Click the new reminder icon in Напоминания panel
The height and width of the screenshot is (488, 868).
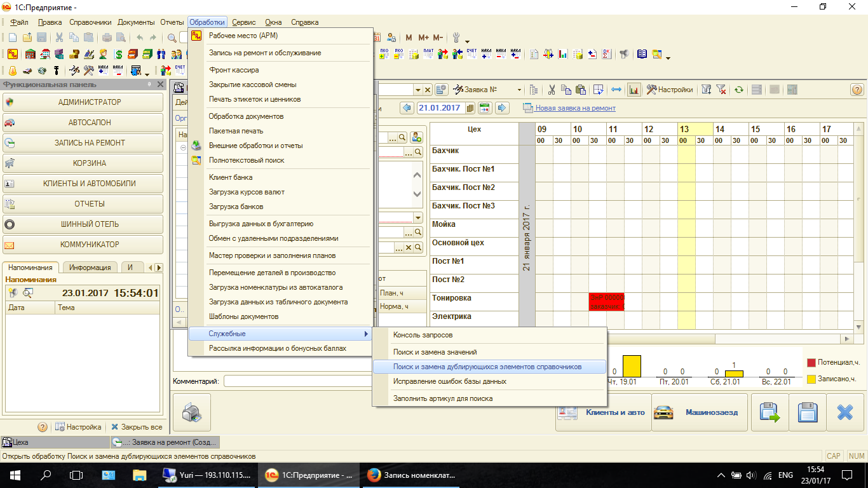(13, 293)
